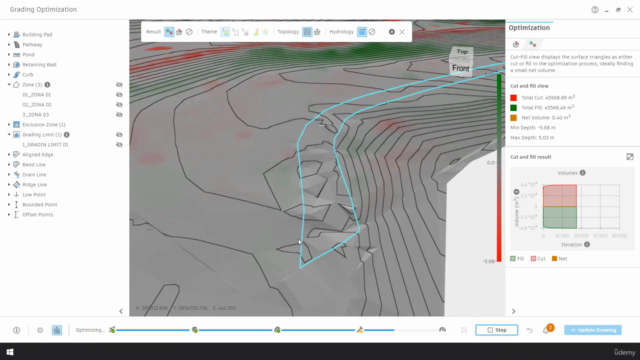Select the Low Point object type
Image resolution: width=640 pixels, height=360 pixels.
click(x=34, y=195)
